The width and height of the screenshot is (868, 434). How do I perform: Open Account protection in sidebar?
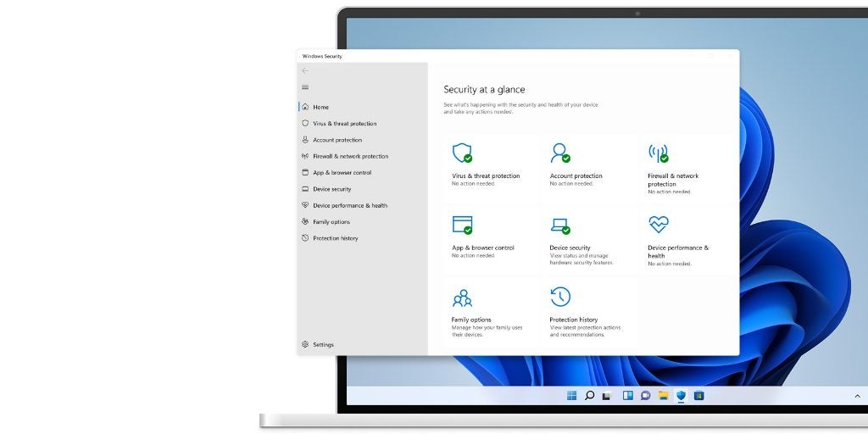click(337, 140)
